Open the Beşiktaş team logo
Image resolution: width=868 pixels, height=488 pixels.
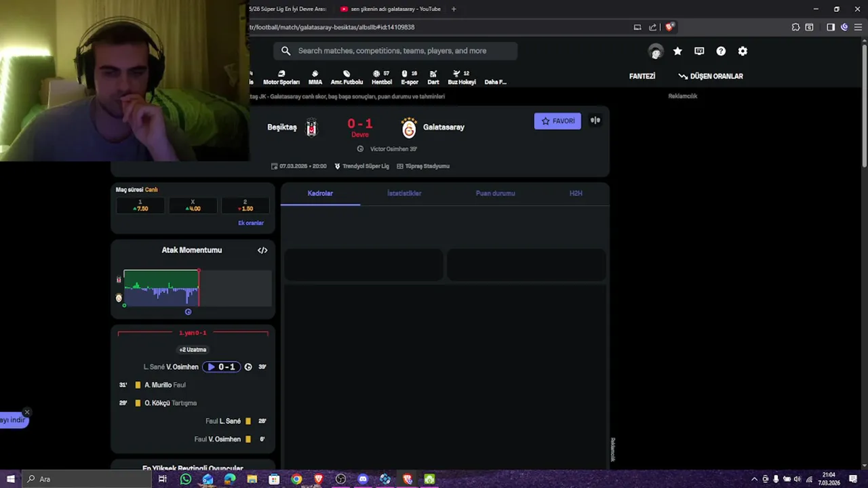pos(311,127)
